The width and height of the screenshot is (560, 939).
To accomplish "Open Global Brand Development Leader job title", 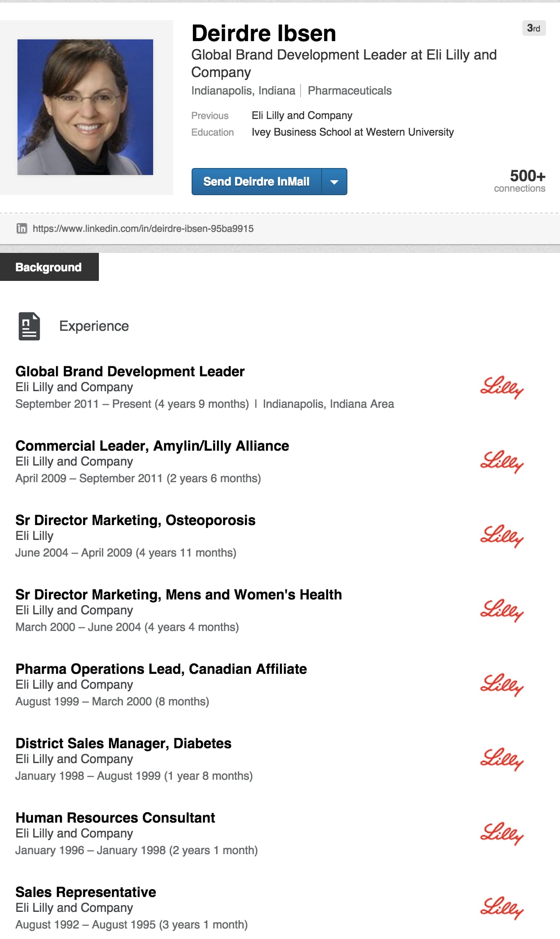I will point(130,371).
